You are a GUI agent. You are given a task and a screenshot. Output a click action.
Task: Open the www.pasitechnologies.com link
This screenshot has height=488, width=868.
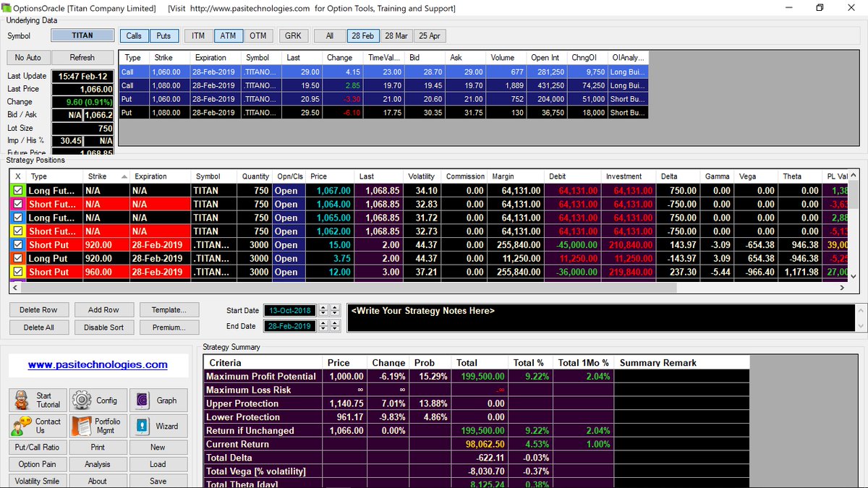pyautogui.click(x=98, y=364)
